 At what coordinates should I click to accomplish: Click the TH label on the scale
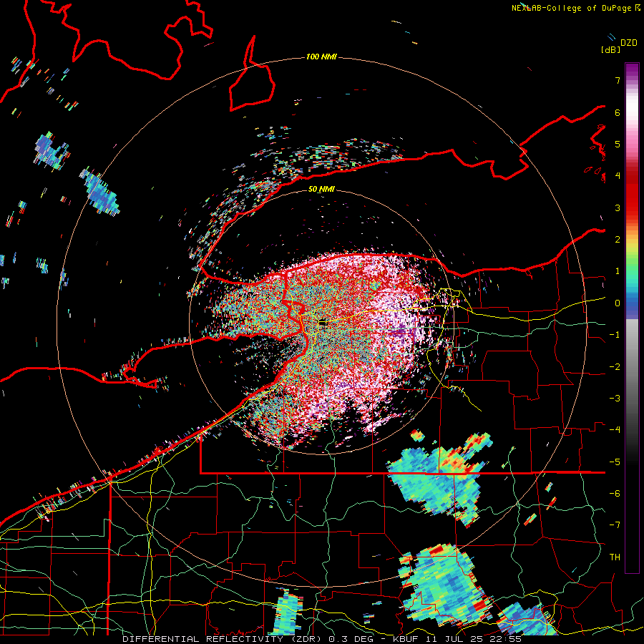point(615,557)
